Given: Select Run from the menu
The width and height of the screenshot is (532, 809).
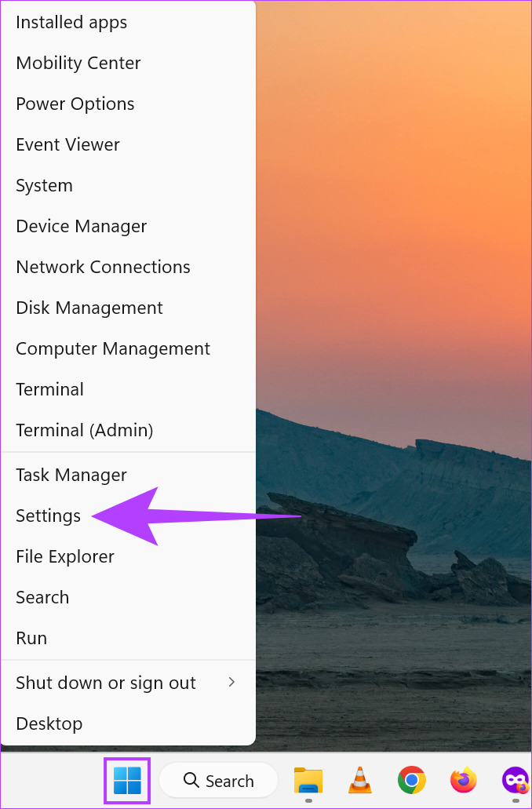Looking at the screenshot, I should click(128, 638).
